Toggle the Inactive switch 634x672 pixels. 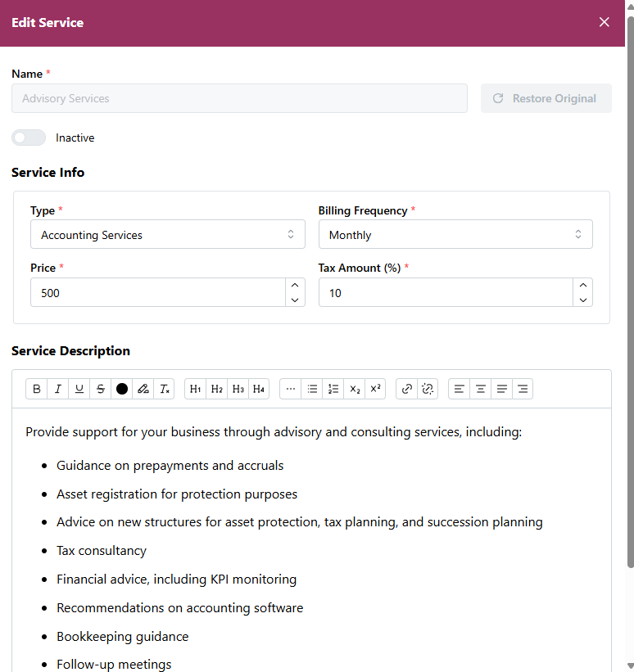[29, 138]
